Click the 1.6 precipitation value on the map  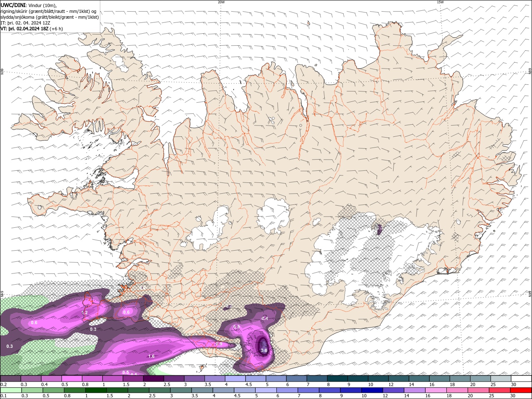coord(151,356)
